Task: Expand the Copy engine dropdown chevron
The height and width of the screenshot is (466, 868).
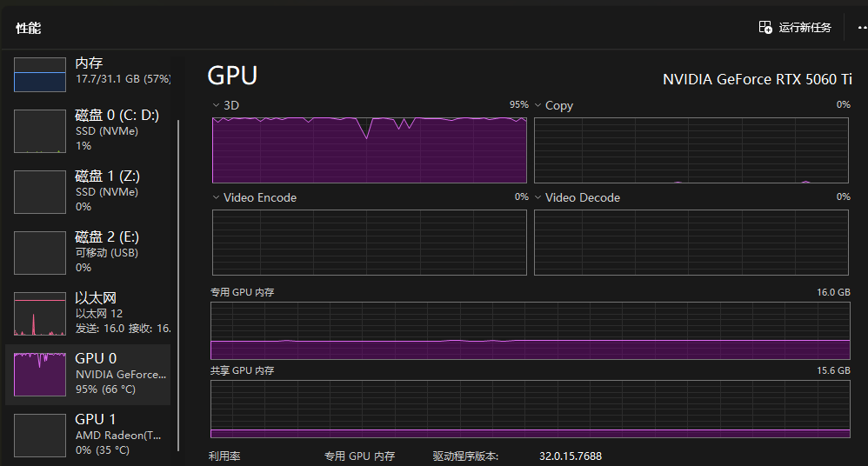Action: coord(538,105)
